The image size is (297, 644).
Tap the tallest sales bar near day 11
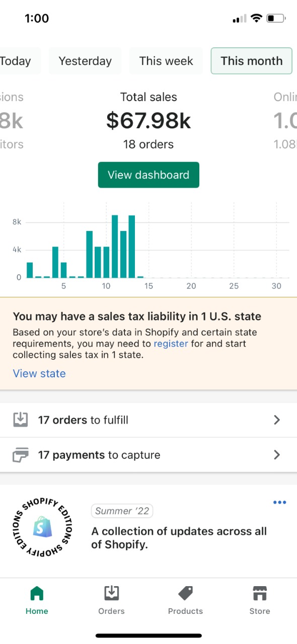115,246
